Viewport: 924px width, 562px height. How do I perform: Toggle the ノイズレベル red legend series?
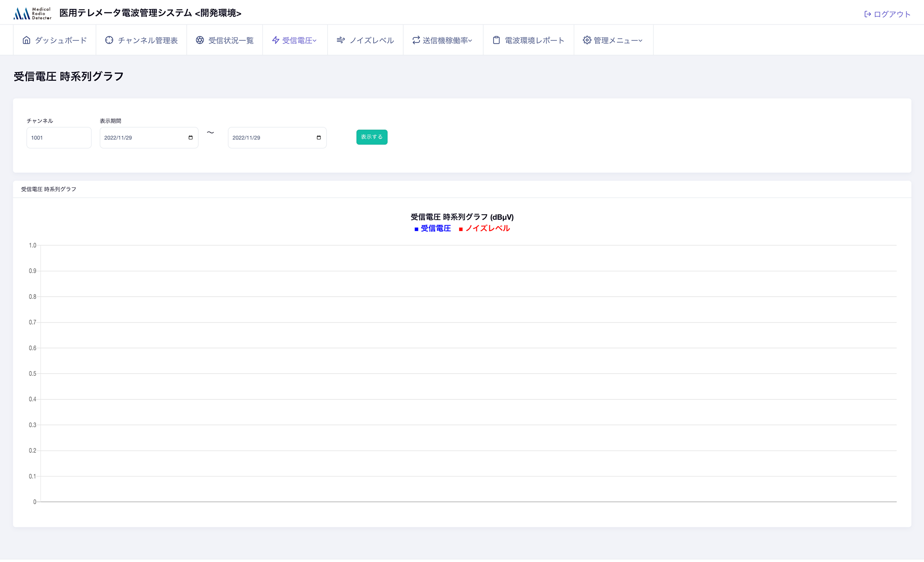pyautogui.click(x=485, y=228)
